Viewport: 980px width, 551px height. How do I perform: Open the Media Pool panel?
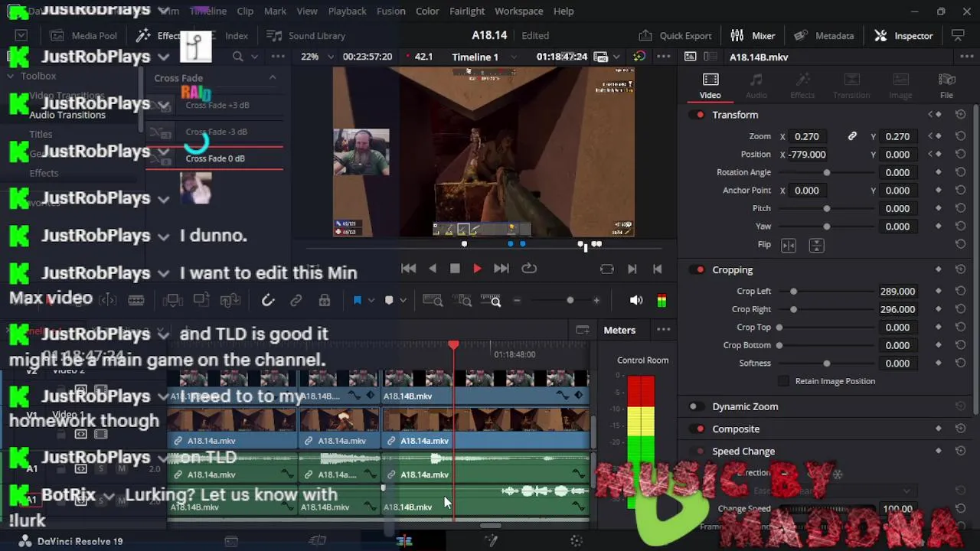[x=83, y=35]
